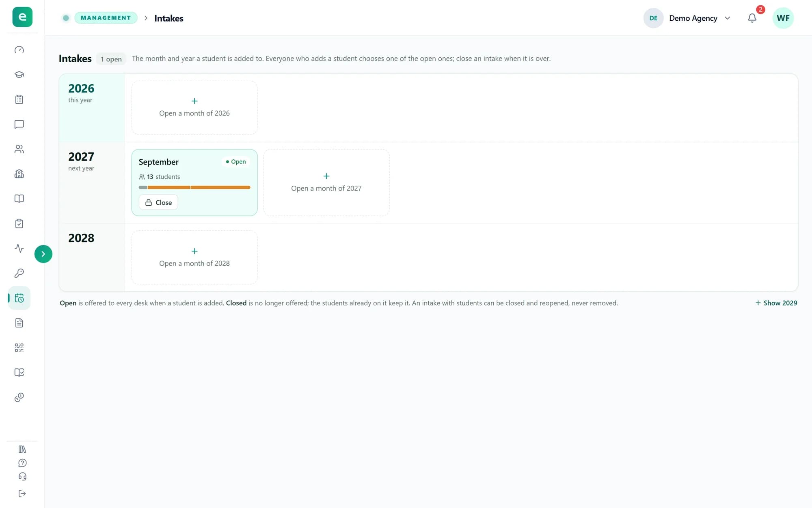Open the dashboard gauge icon in sidebar
Image resolution: width=812 pixels, height=508 pixels.
tap(19, 50)
